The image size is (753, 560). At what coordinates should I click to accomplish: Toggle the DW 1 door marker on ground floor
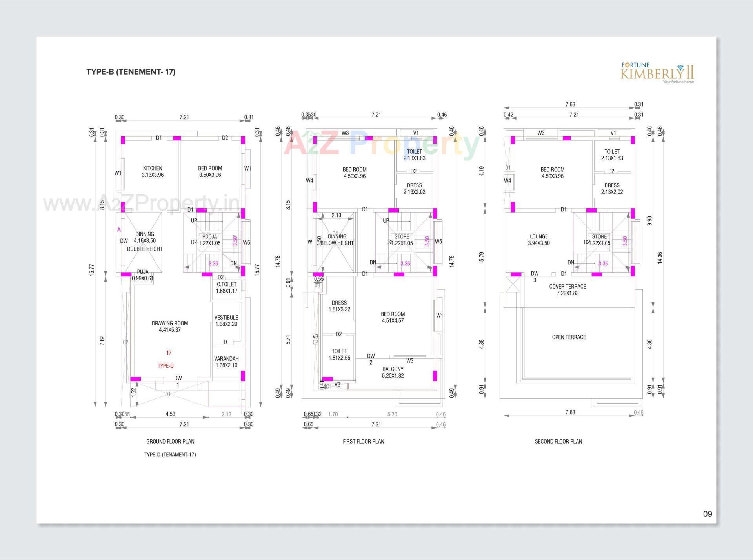tap(178, 380)
